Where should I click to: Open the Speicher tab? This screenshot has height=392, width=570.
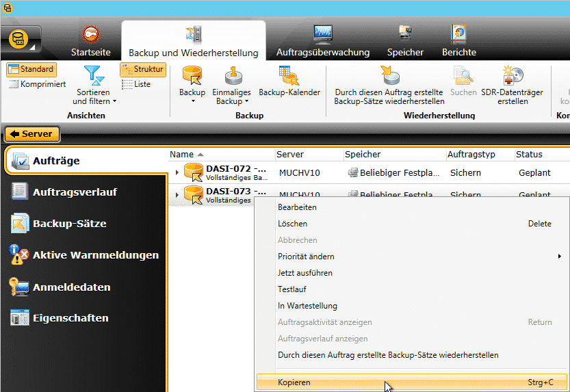405,41
